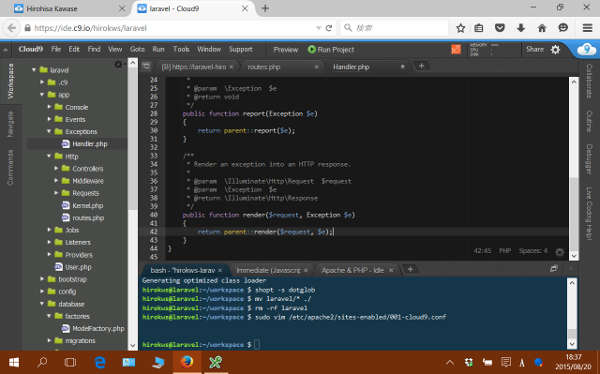Open the Cloud9 preferences gear icon

coord(555,49)
